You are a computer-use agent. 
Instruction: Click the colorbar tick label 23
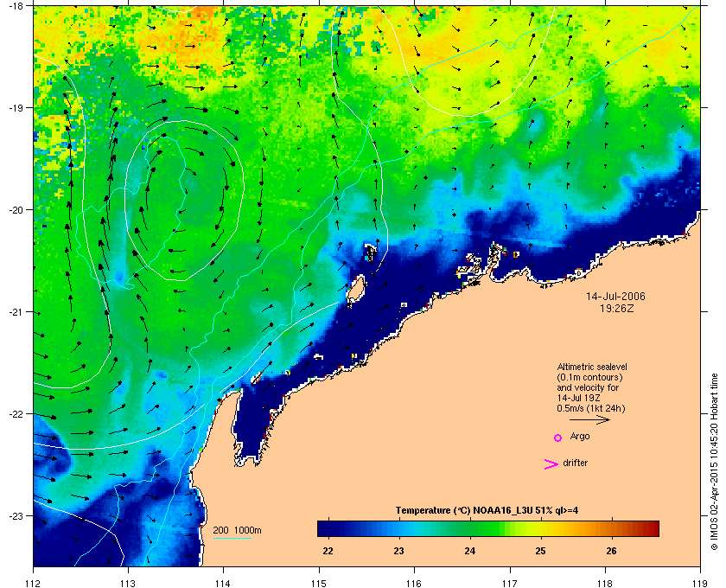point(398,551)
